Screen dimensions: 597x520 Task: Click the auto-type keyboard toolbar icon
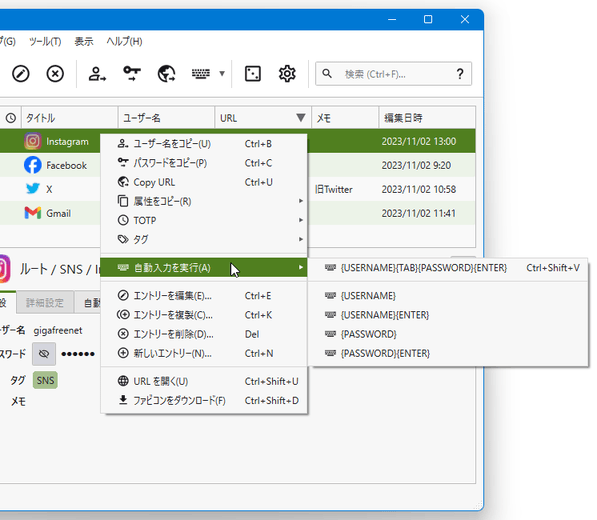point(201,73)
